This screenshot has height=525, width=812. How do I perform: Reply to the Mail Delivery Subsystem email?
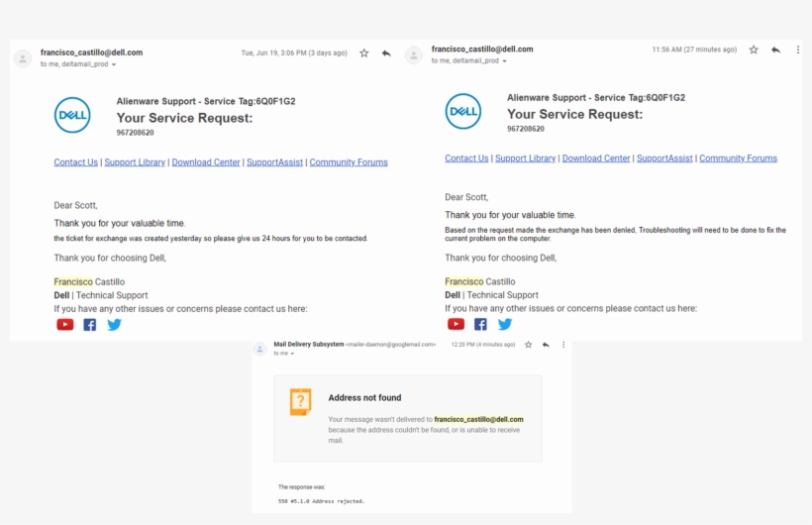[546, 345]
